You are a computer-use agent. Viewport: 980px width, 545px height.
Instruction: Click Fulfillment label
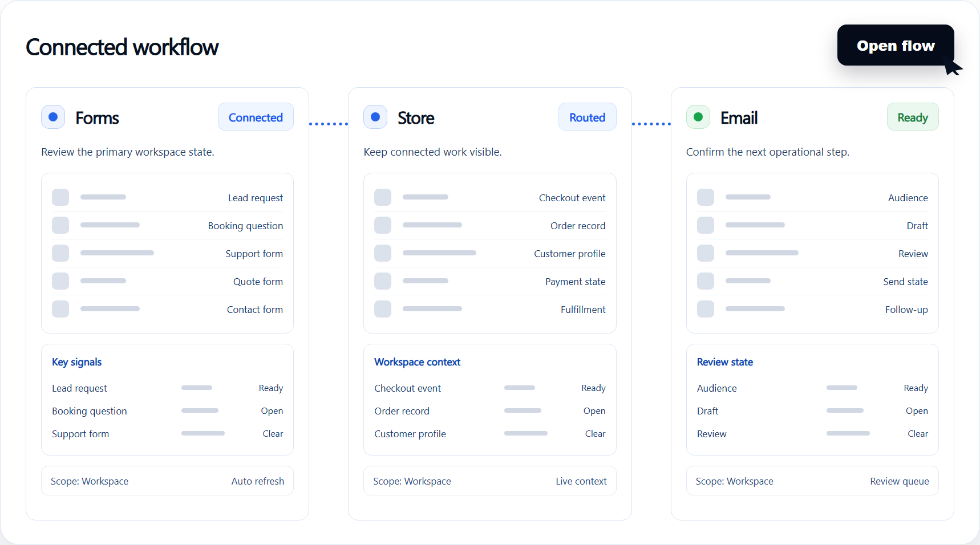583,310
